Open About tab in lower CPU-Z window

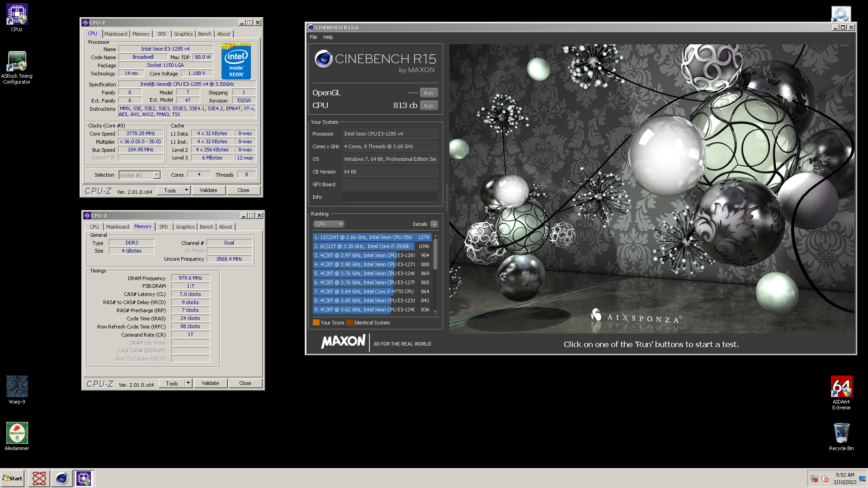tap(226, 227)
